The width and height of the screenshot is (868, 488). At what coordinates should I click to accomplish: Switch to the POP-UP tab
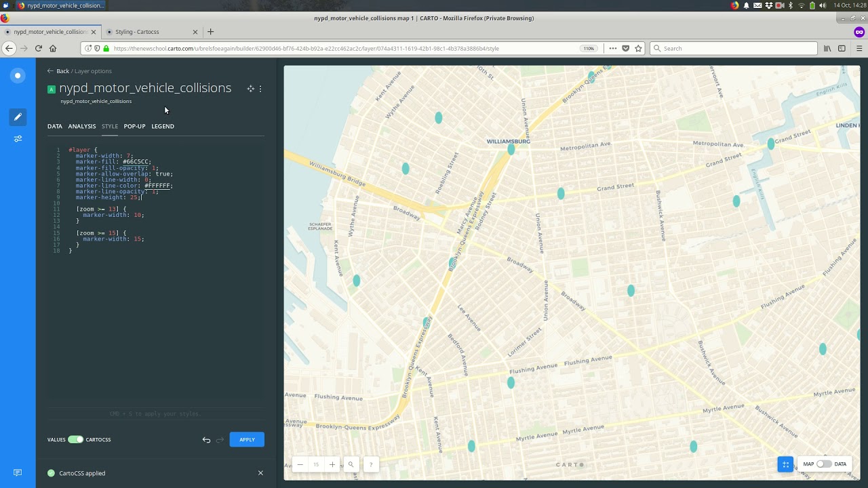(x=134, y=126)
